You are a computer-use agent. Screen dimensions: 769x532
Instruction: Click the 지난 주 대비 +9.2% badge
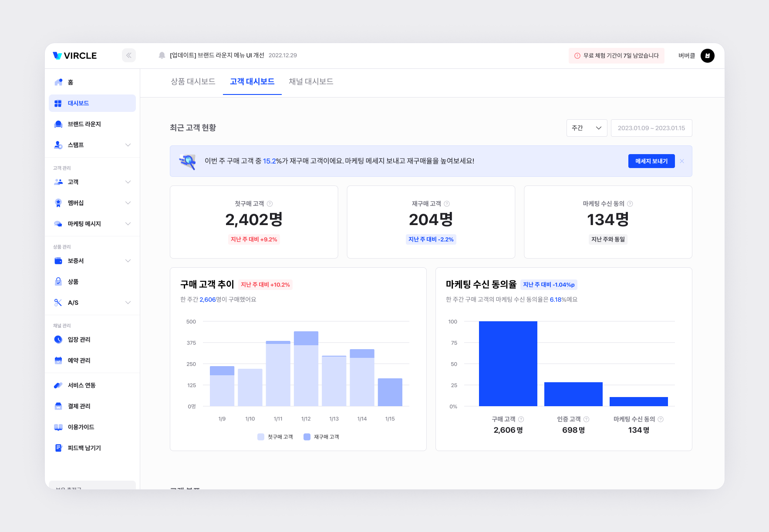(x=254, y=239)
